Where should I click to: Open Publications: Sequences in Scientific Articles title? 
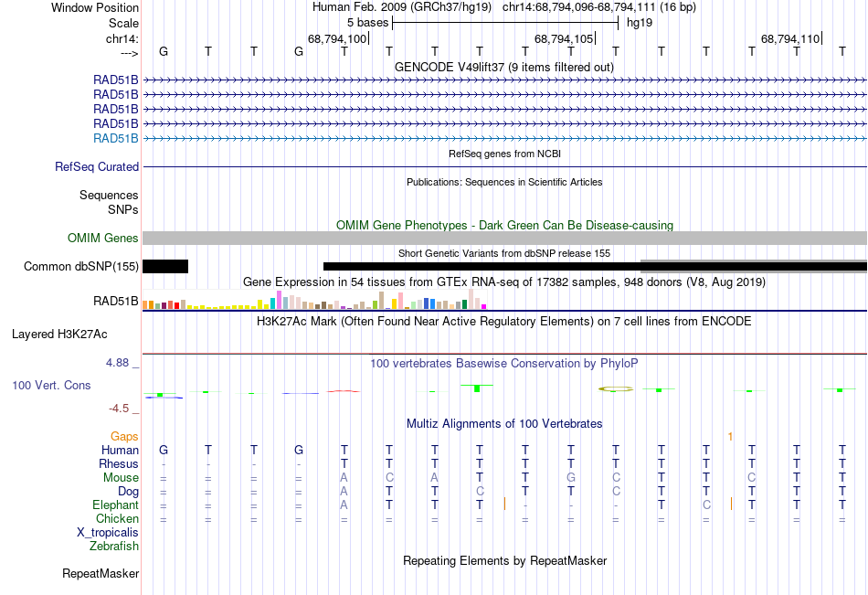click(x=504, y=182)
